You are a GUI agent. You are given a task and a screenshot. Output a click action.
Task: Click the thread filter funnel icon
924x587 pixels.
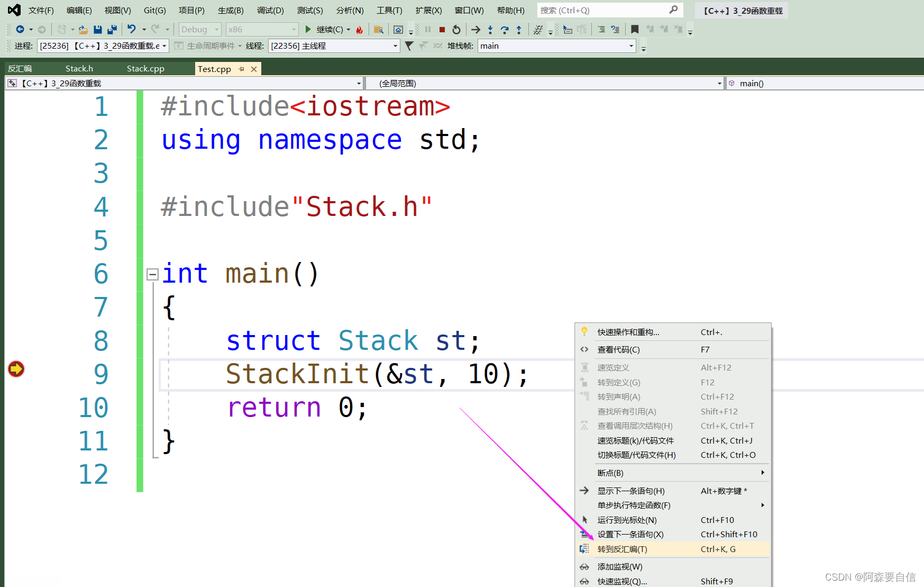tap(409, 46)
